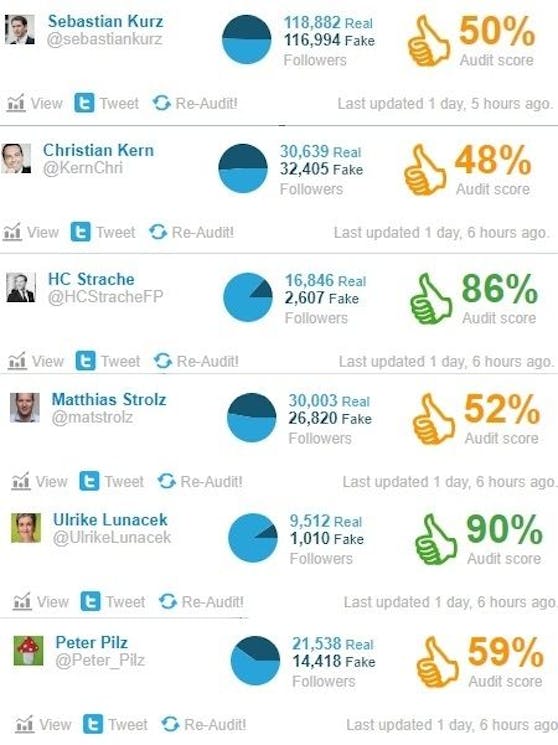Click the green thumbs-up for HC Strache
This screenshot has width=558, height=745.
[430, 298]
